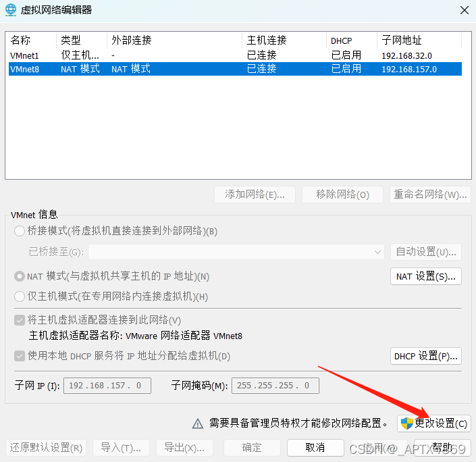Image resolution: width=476 pixels, height=462 pixels.
Task: Click subnet address 192.168.157.0
Action: (409, 70)
